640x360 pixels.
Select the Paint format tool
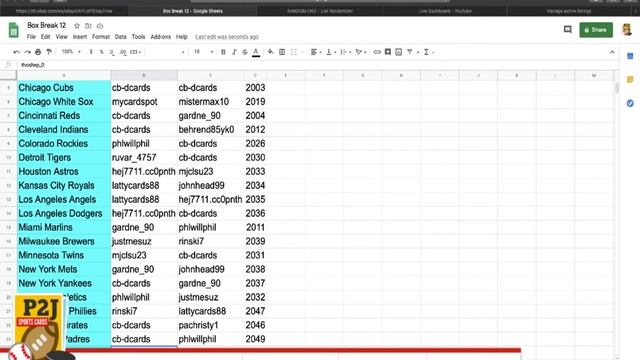click(49, 52)
